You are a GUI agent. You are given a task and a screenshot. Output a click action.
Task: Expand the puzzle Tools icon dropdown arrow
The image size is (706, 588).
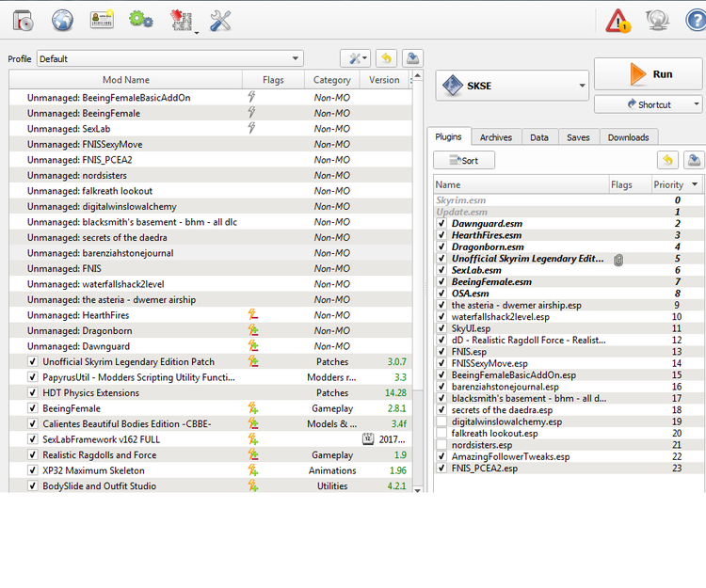pyautogui.click(x=197, y=33)
